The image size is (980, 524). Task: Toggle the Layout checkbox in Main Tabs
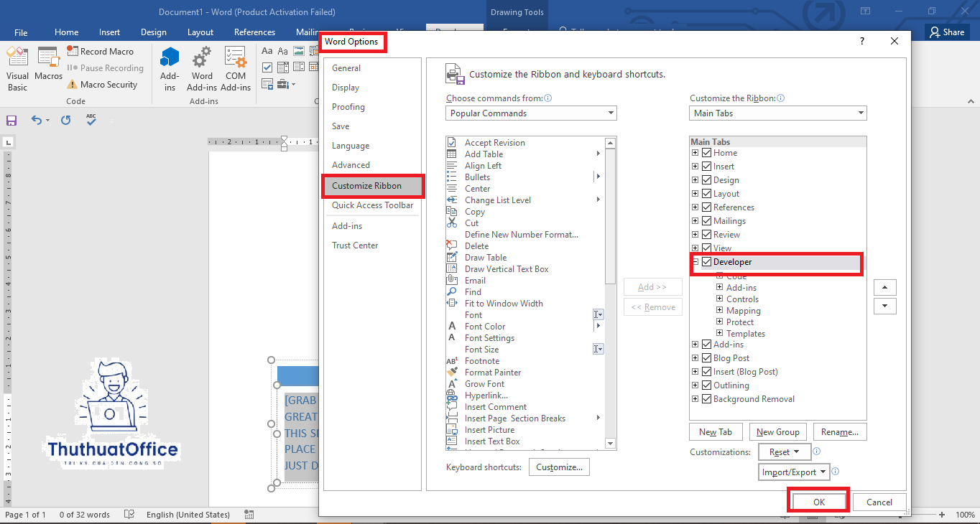pyautogui.click(x=707, y=194)
